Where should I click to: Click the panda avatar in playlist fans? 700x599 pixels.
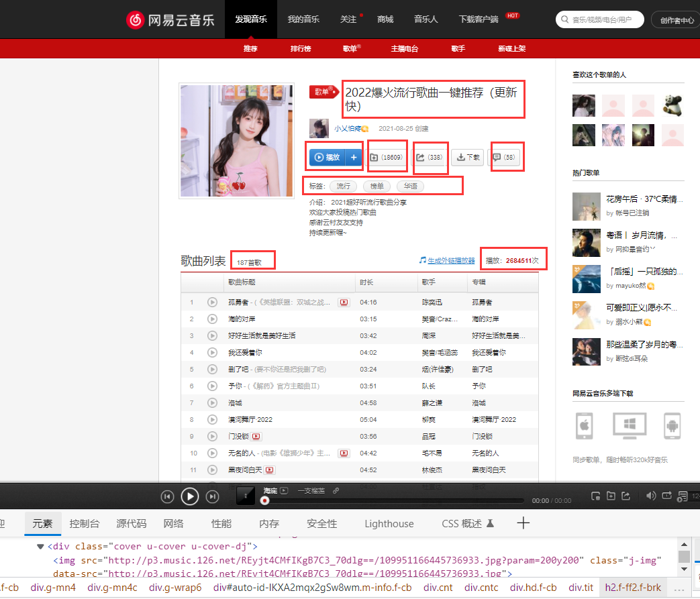(x=672, y=105)
